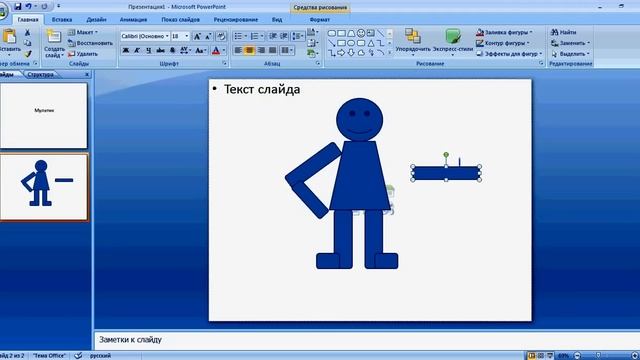640x360 pixels.
Task: Toggle underline (Ч) formatting
Action: coord(149,50)
